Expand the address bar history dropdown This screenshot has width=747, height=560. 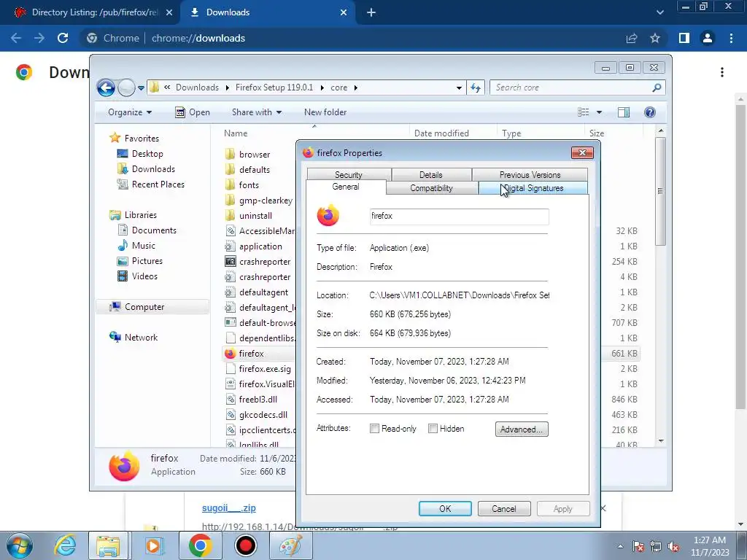pos(459,87)
